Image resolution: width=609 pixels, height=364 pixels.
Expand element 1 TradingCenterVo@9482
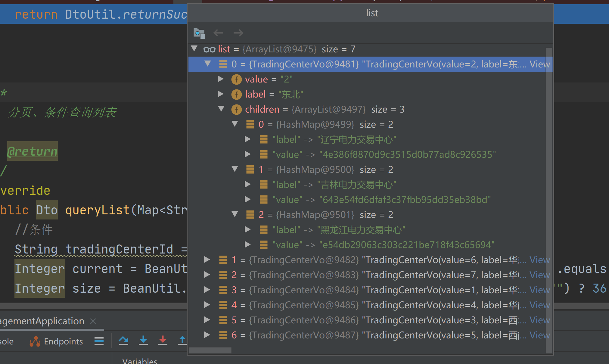pos(207,260)
